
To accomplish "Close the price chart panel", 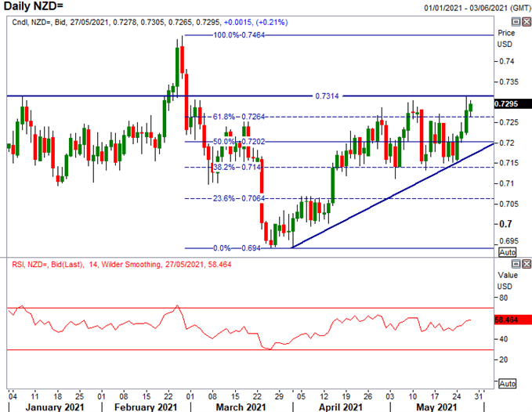I will 527,22.
